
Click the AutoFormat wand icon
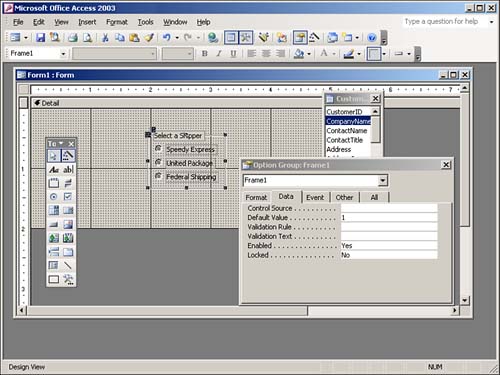coord(264,37)
